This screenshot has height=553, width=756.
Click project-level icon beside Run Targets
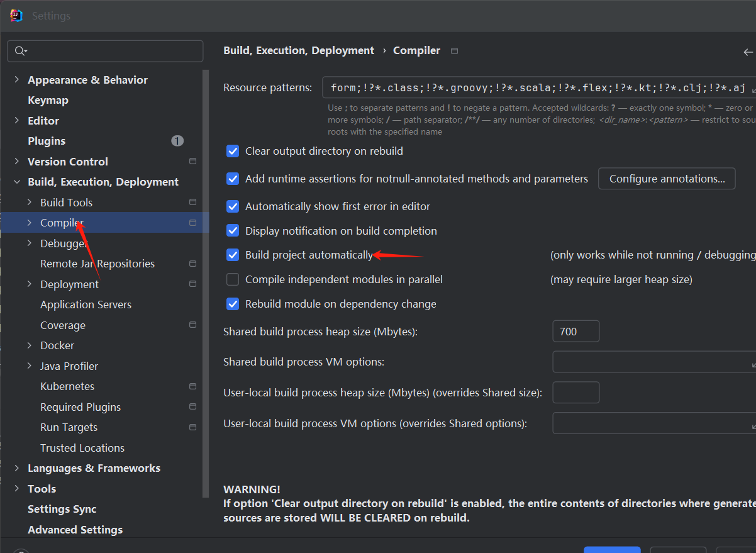[192, 427]
